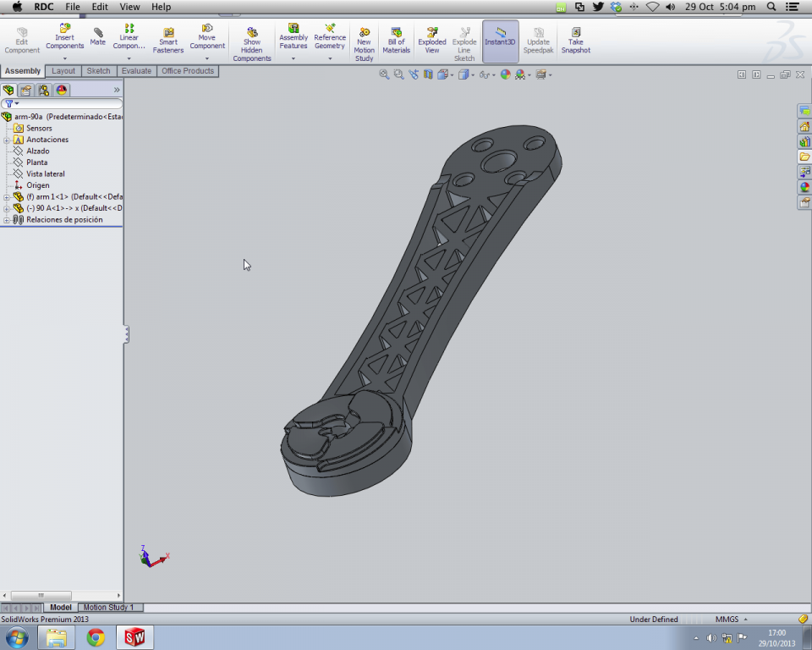The image size is (812, 650).
Task: Click the Edit Appearance color ball icon
Action: 505,74
